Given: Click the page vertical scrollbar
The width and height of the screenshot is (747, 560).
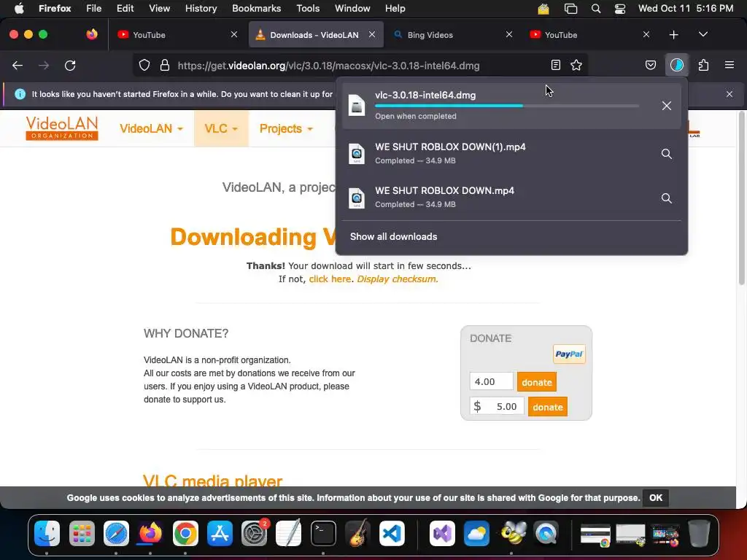Looking at the screenshot, I should 742,198.
